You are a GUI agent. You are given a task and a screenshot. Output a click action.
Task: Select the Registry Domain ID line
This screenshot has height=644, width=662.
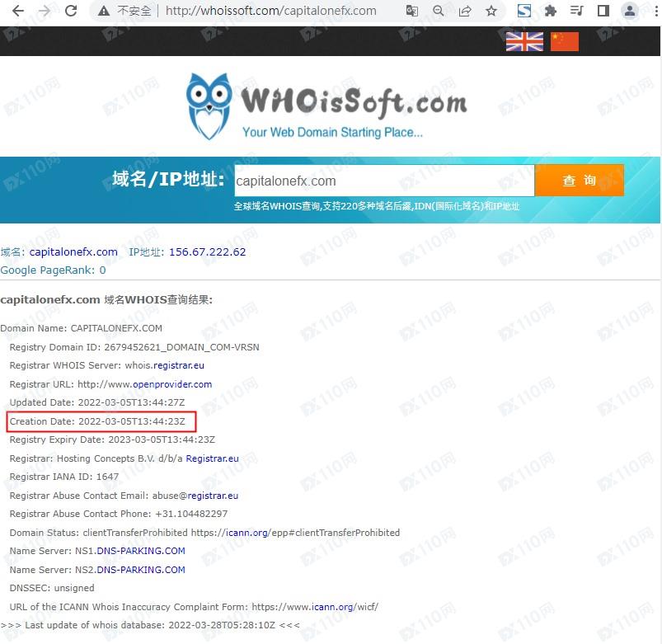tap(134, 347)
